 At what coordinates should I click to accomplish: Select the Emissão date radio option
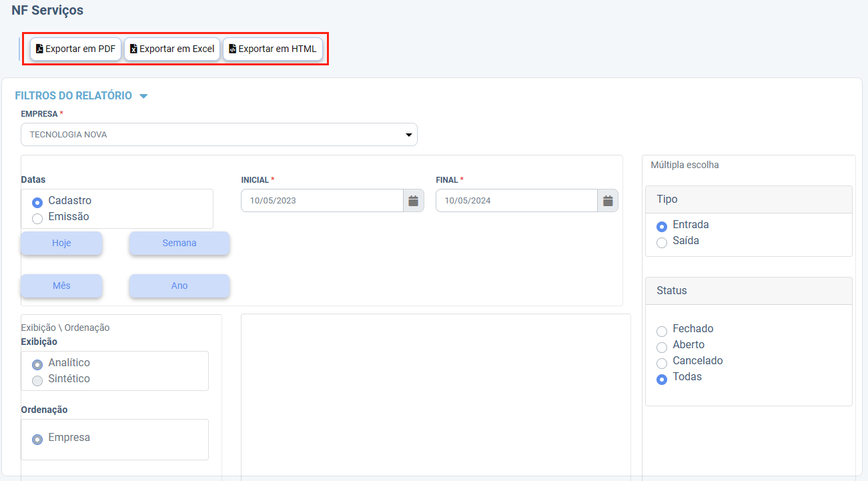click(37, 218)
